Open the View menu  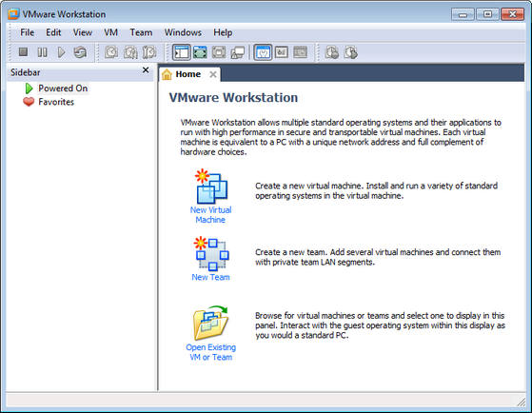[x=83, y=32]
